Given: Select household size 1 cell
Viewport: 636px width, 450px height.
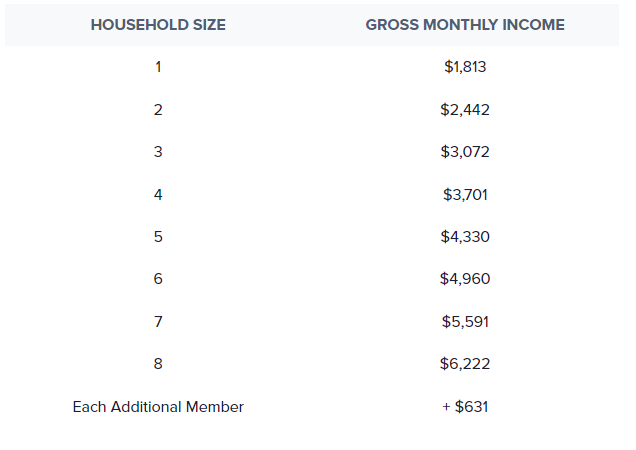Looking at the screenshot, I should click(x=158, y=67).
